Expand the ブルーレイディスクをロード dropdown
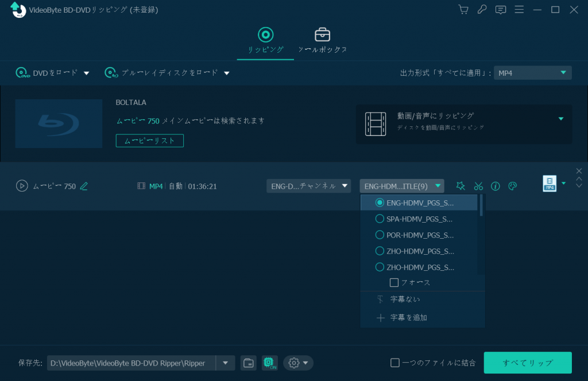588x381 pixels. coord(226,73)
